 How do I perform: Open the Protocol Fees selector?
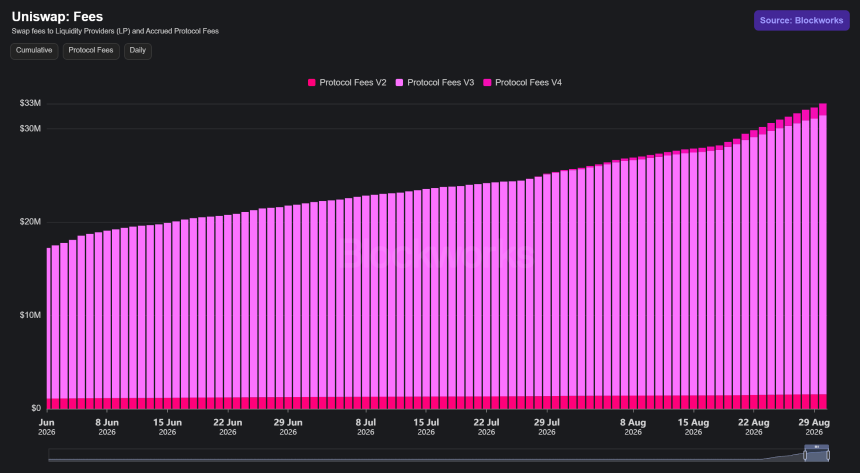coord(91,51)
